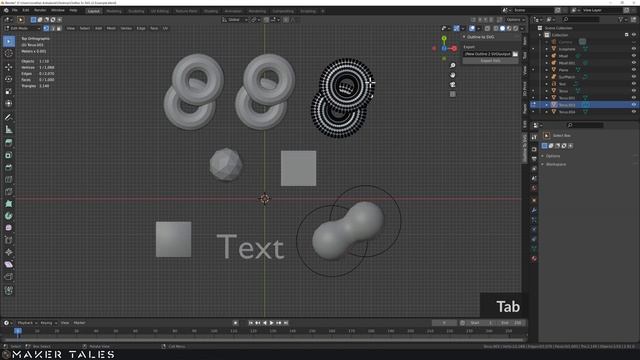Switch to wireframe viewport shading
The image size is (640, 360).
coord(496,28)
